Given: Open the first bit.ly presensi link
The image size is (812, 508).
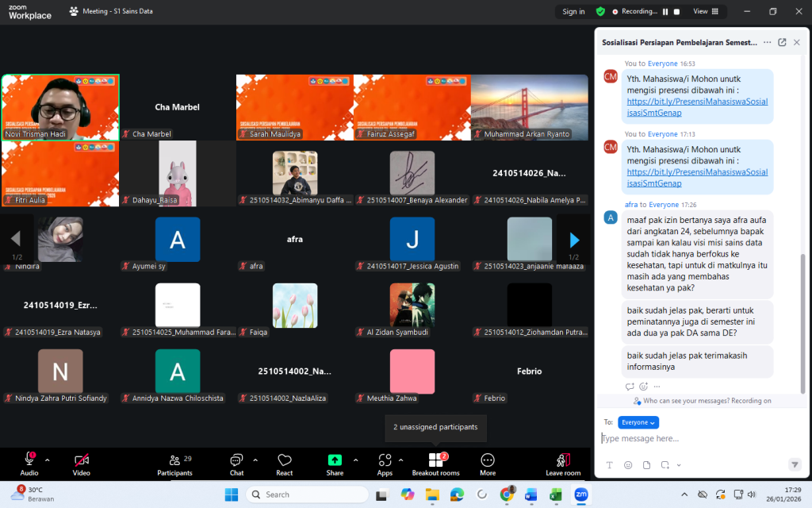Looking at the screenshot, I should click(x=697, y=107).
